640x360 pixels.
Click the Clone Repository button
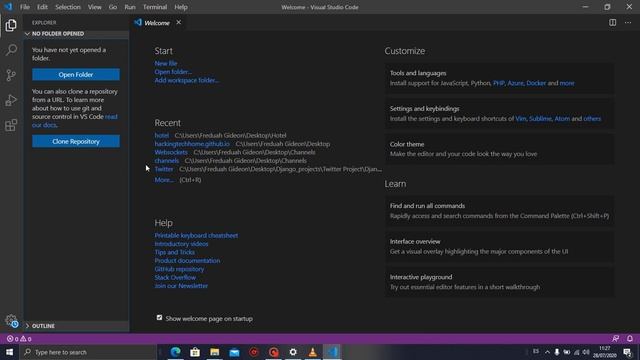click(76, 141)
